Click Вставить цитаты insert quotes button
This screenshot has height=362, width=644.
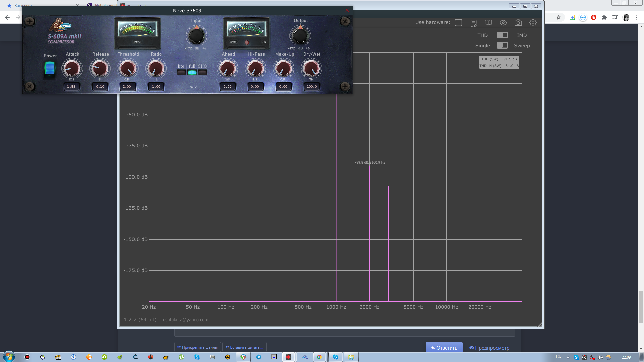[x=245, y=347]
